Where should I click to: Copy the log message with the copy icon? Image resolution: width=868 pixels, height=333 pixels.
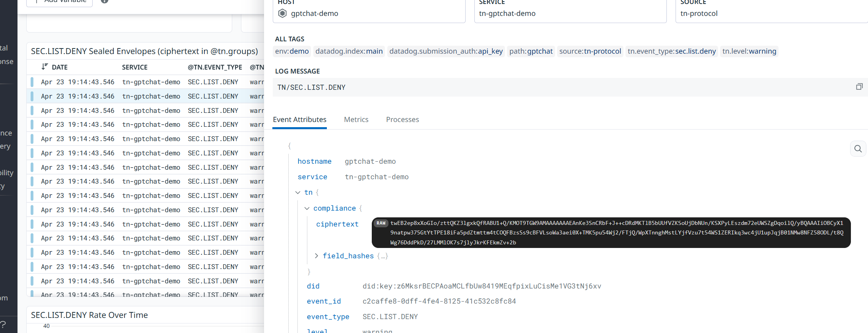[859, 87]
